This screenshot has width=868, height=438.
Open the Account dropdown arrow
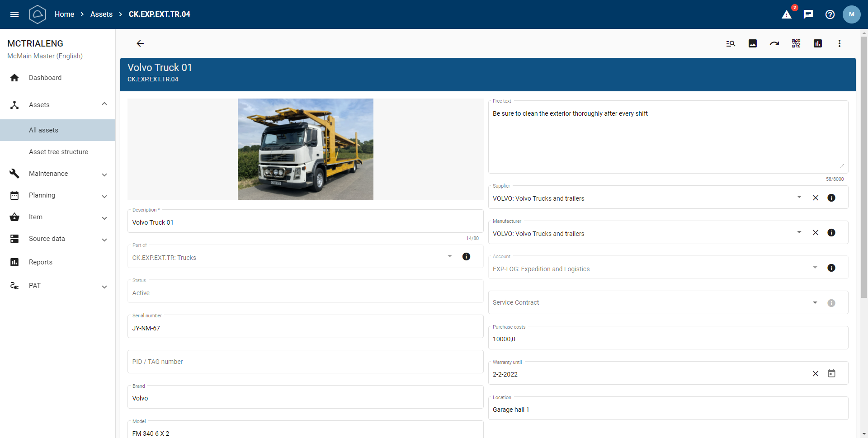[815, 268]
